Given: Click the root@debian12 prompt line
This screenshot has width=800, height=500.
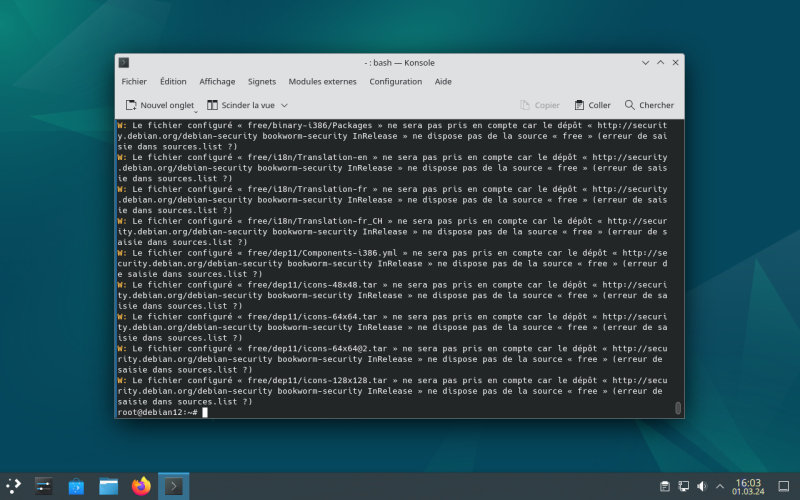Looking at the screenshot, I should coord(157,412).
